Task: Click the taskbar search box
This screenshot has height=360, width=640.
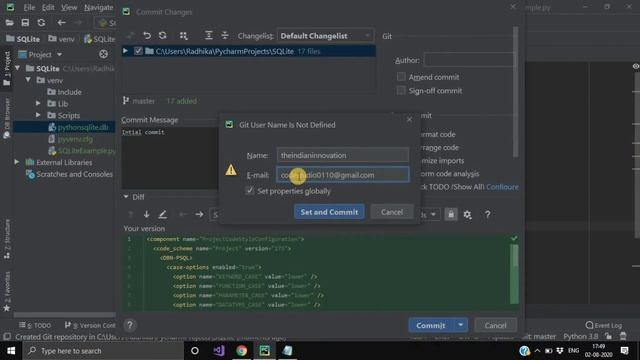Action: coord(103,351)
